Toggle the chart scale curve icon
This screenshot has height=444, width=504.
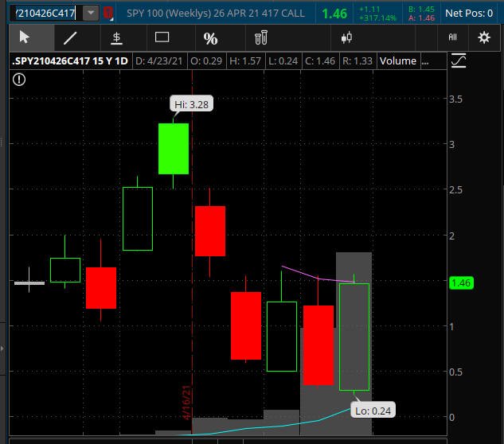pos(459,60)
